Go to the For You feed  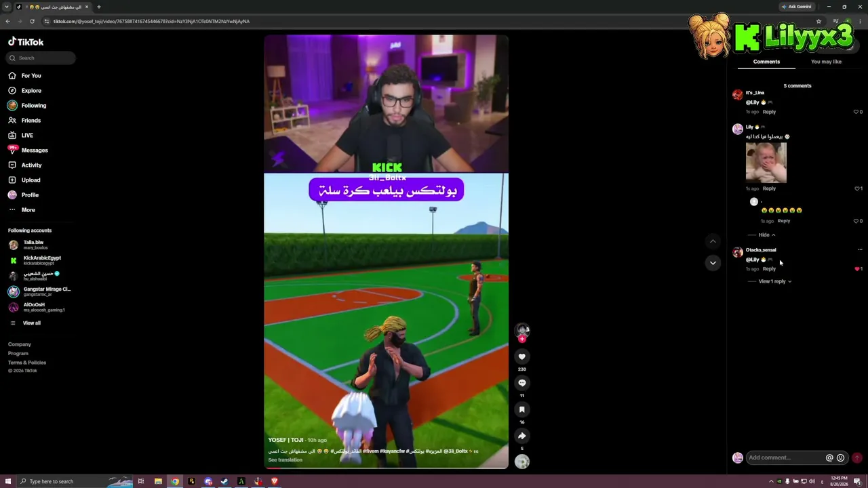click(x=25, y=76)
